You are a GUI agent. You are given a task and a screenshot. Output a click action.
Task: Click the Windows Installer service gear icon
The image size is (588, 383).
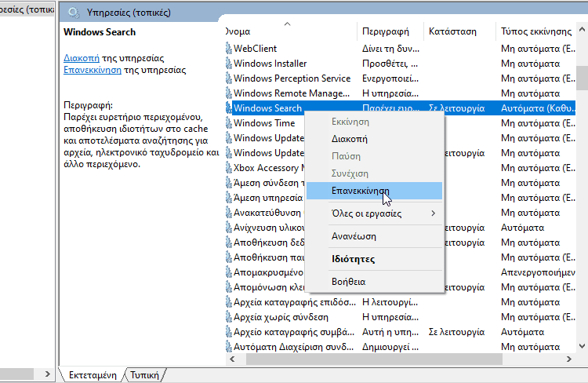pos(229,64)
